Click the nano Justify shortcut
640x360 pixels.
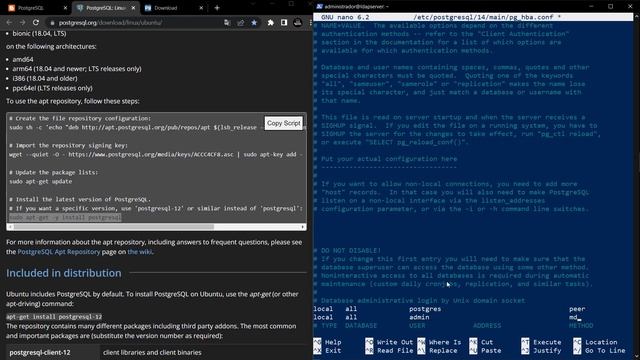coord(542,351)
